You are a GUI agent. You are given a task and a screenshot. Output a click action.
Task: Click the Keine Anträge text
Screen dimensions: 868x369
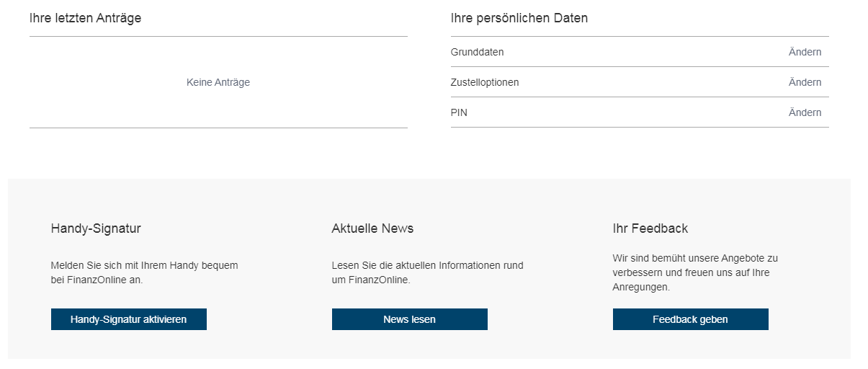[218, 82]
